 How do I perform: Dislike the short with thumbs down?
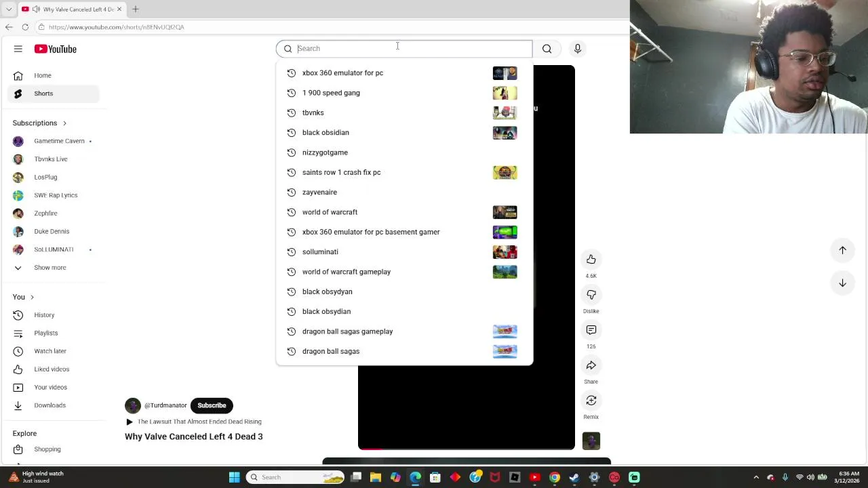point(591,295)
